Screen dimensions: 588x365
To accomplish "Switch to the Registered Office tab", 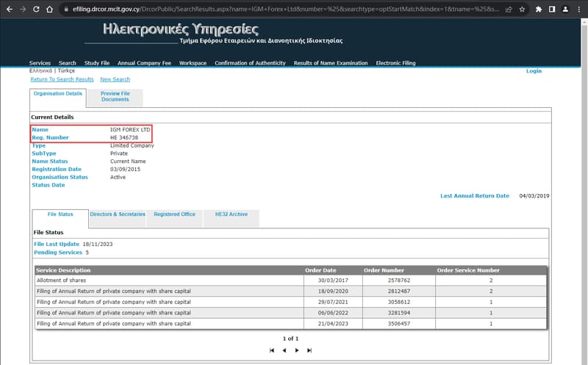I will point(174,214).
